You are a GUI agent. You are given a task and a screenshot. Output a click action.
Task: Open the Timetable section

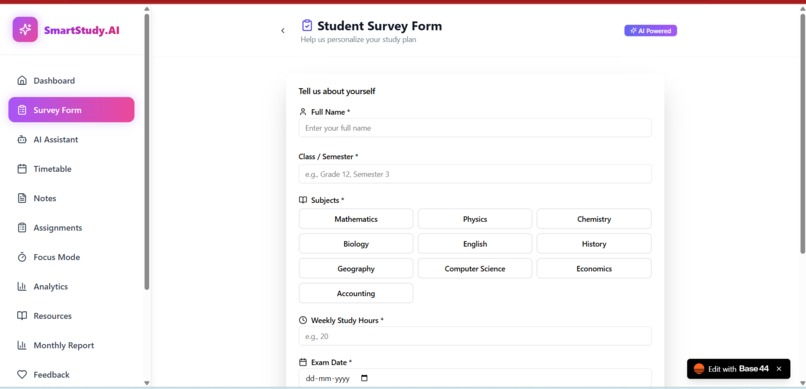click(71, 169)
